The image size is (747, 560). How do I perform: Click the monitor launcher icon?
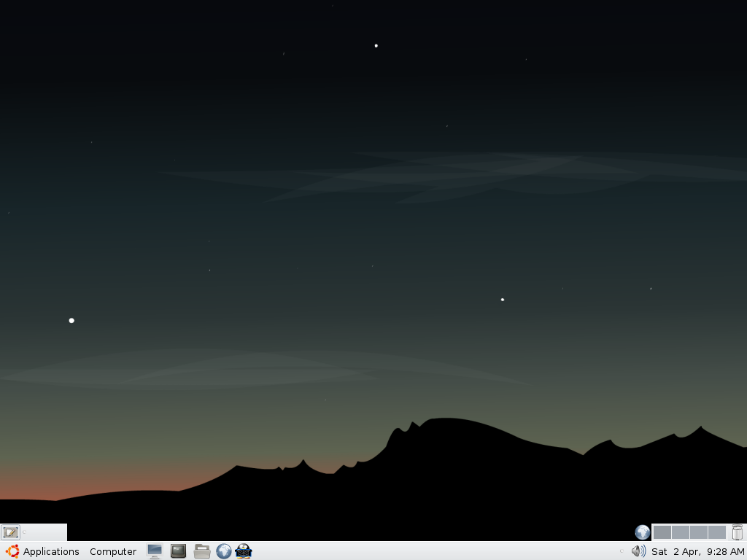tap(155, 551)
